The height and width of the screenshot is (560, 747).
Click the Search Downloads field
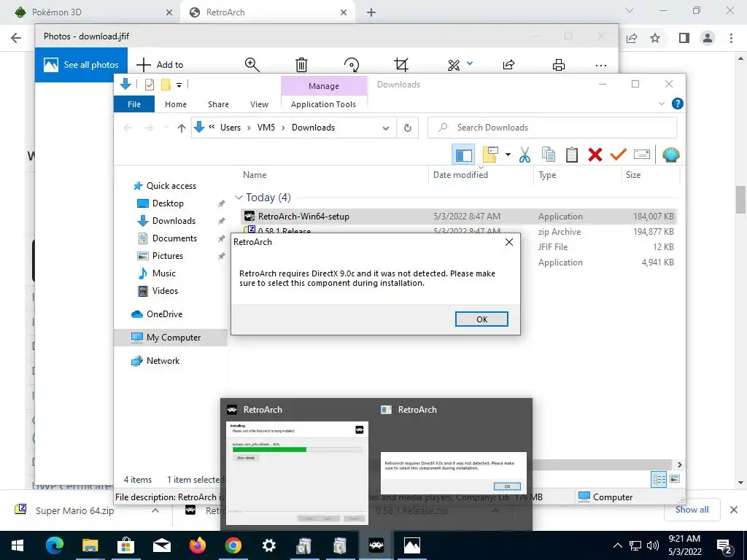552,127
